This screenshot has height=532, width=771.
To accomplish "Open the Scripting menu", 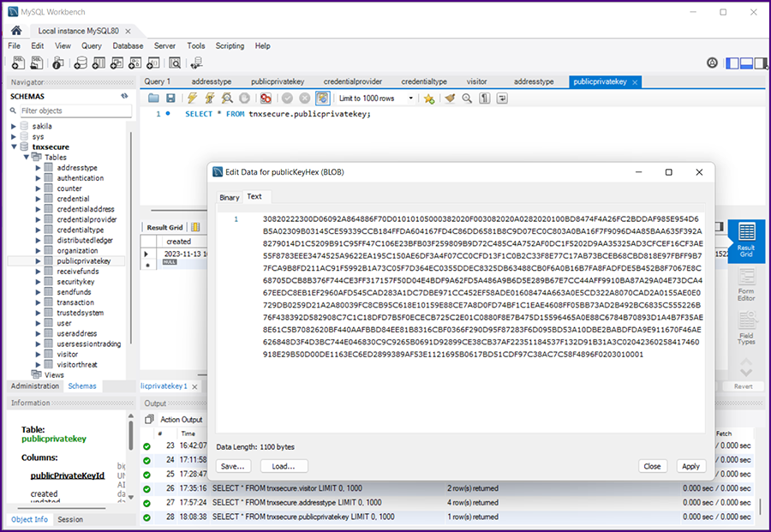I will 230,45.
